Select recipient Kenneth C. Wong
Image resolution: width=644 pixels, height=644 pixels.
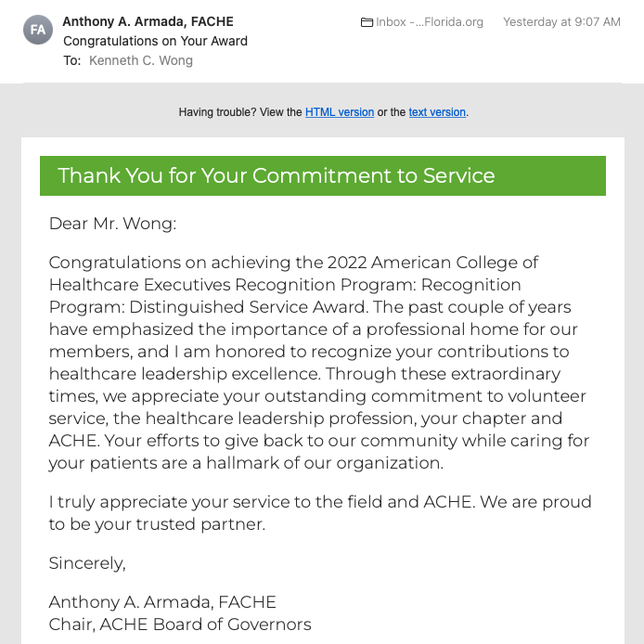tap(141, 60)
